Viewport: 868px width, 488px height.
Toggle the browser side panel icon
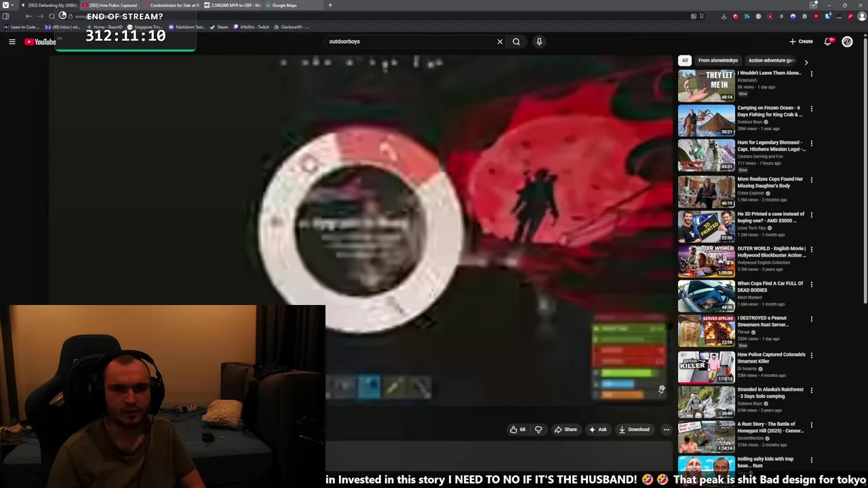click(x=6, y=16)
